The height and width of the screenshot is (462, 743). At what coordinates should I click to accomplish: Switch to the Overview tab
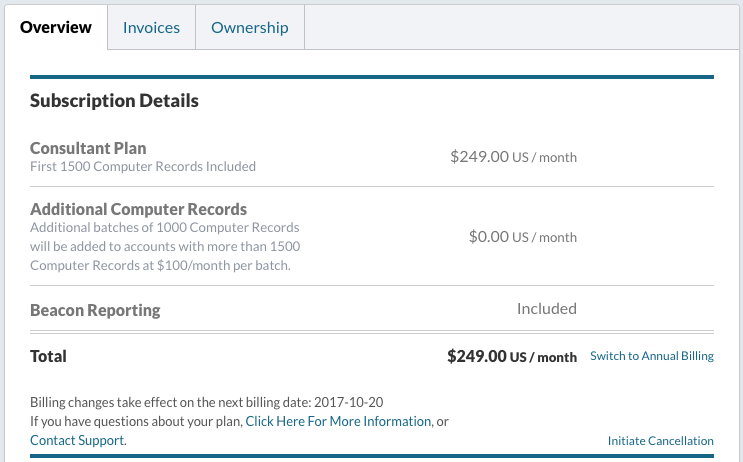56,27
